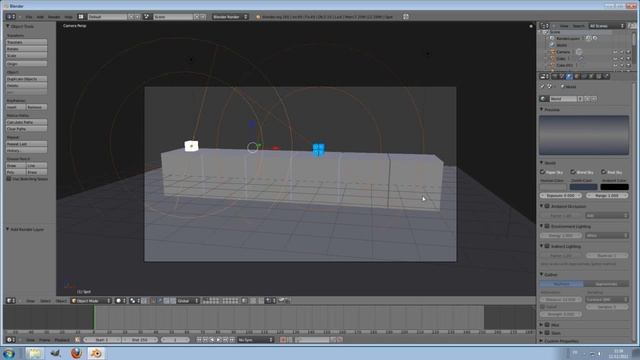The height and width of the screenshot is (360, 640).
Task: Open the timeline editor type selector
Action: (x=11, y=340)
